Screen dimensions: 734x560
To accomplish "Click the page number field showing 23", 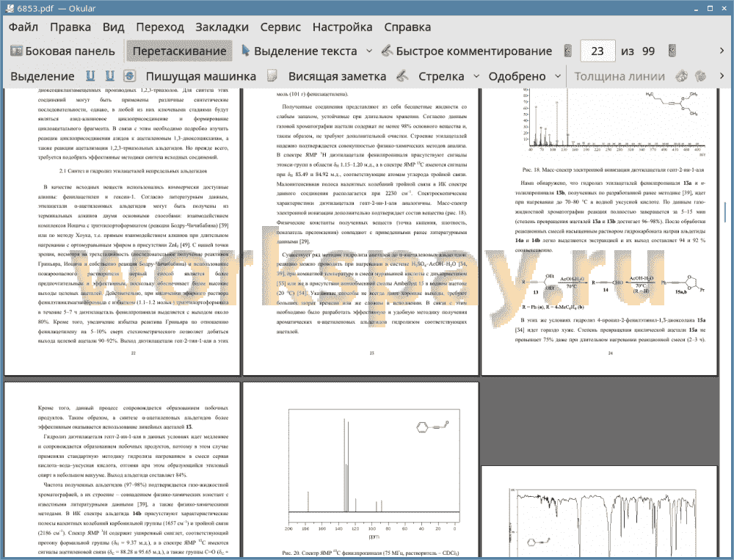I will 597,51.
